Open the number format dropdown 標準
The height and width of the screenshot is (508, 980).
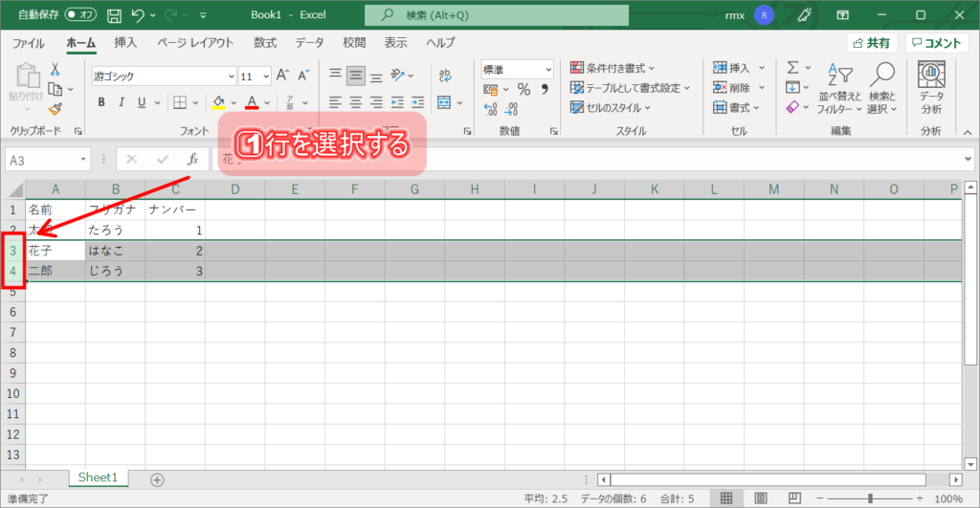click(517, 69)
